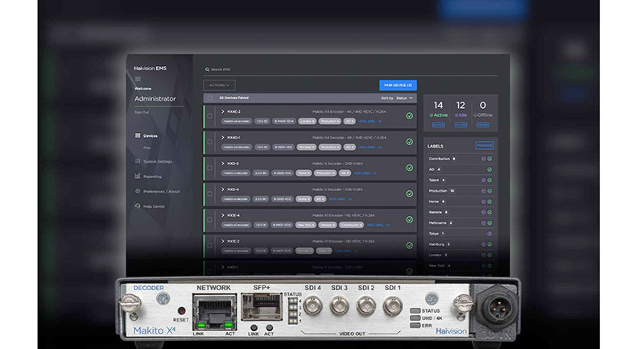Click the magnifier icon in Search EMS
The height and width of the screenshot is (349, 644).
click(x=207, y=69)
